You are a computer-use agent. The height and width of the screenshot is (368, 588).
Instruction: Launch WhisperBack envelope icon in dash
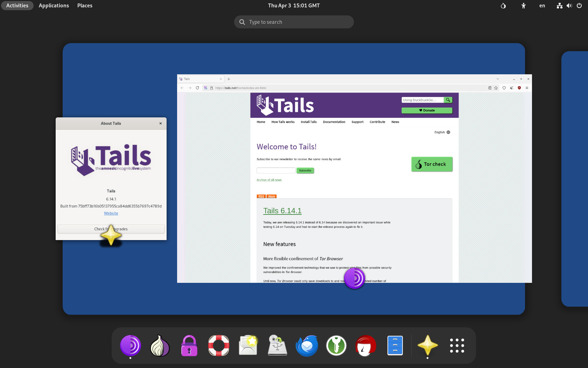pyautogui.click(x=248, y=346)
